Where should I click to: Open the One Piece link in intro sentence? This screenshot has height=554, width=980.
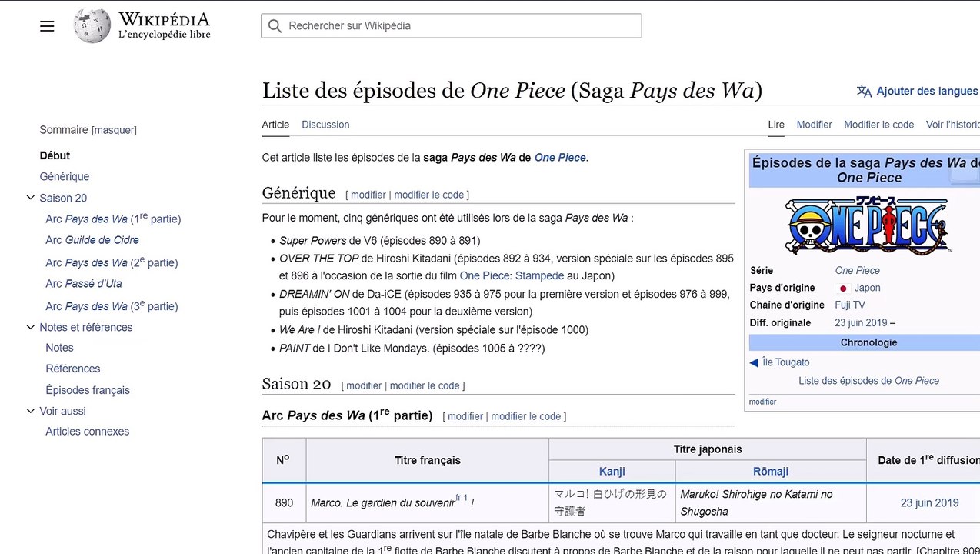pos(560,158)
